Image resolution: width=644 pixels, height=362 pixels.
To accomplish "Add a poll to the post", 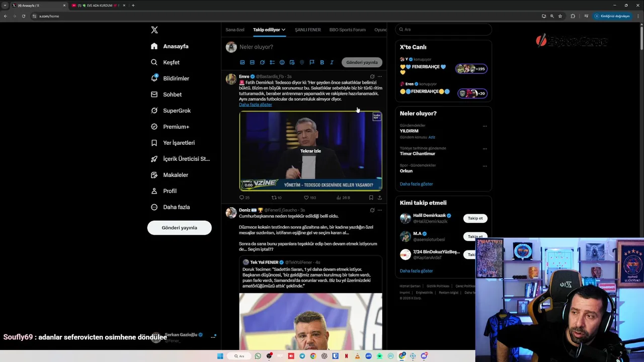I will tap(272, 62).
